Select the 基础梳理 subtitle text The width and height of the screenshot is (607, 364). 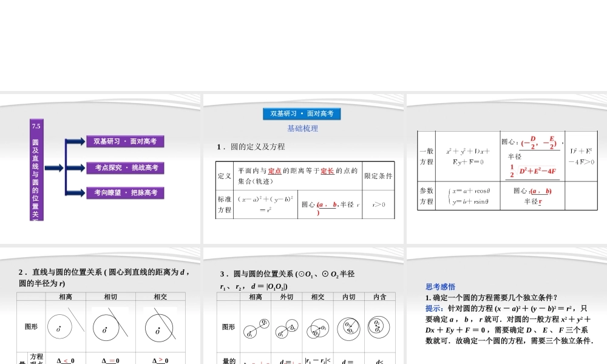(302, 129)
